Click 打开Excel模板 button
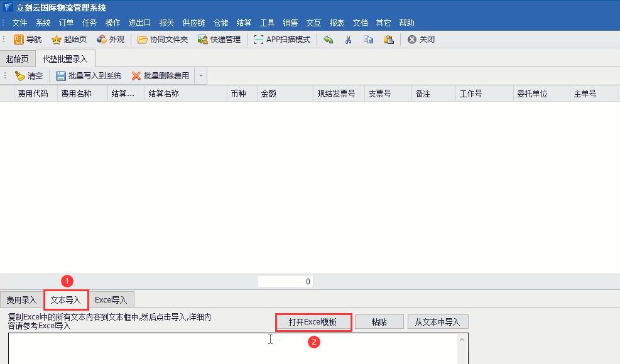Viewport: 620px width, 364px height. [313, 322]
